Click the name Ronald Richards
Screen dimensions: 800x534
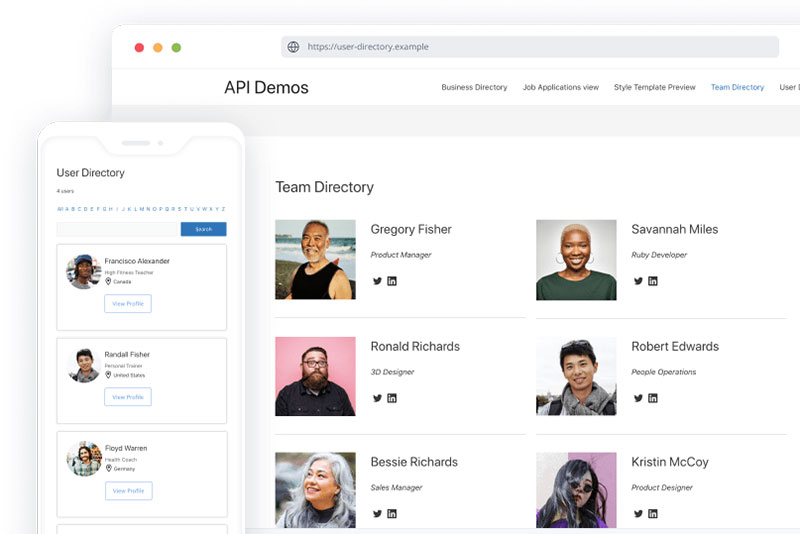pyautogui.click(x=415, y=347)
